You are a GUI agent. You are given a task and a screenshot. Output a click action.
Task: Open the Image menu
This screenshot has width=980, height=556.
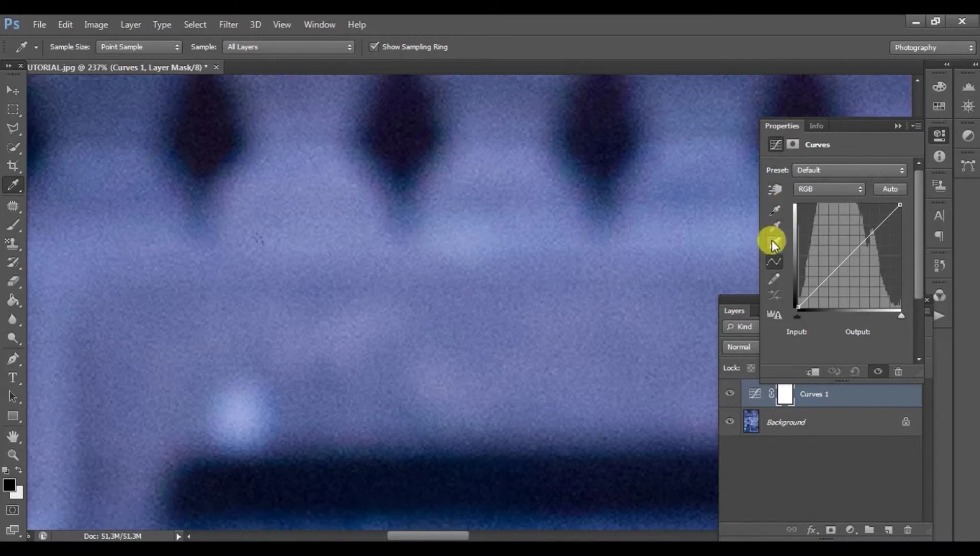pos(96,24)
